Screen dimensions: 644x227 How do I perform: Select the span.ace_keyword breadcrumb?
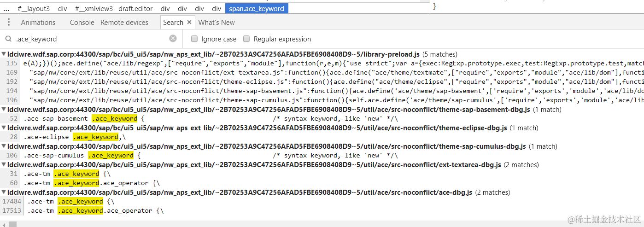tap(257, 9)
